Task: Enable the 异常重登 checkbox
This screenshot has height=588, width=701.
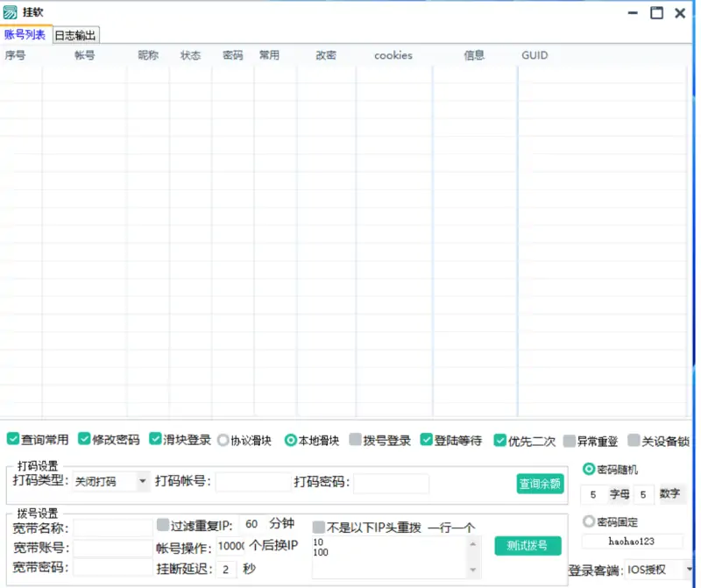Action: pos(570,441)
